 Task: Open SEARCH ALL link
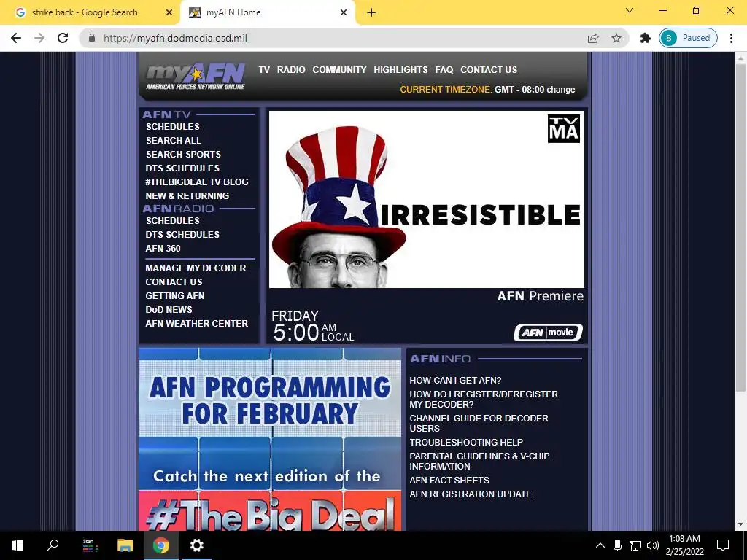point(174,141)
